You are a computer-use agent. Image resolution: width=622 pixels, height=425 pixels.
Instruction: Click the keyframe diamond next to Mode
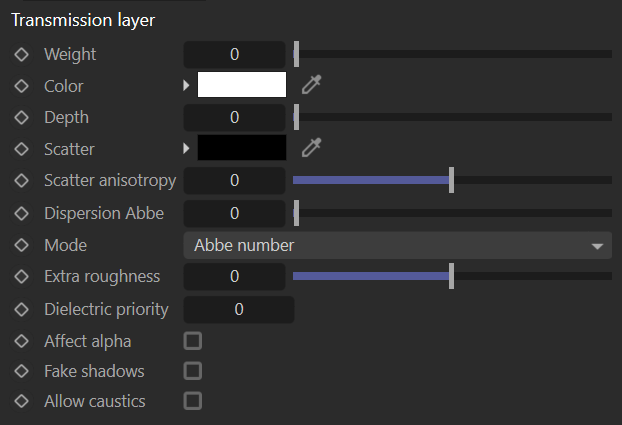21,245
